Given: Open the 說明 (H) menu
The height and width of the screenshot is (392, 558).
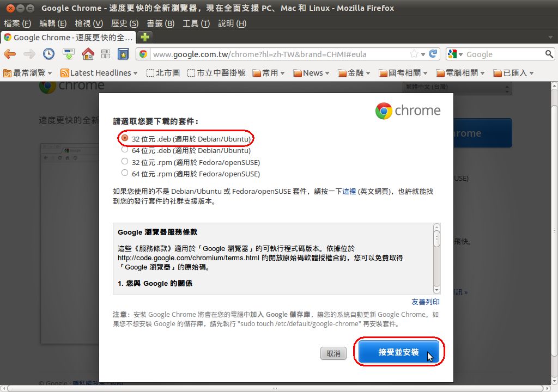Looking at the screenshot, I should coord(232,23).
